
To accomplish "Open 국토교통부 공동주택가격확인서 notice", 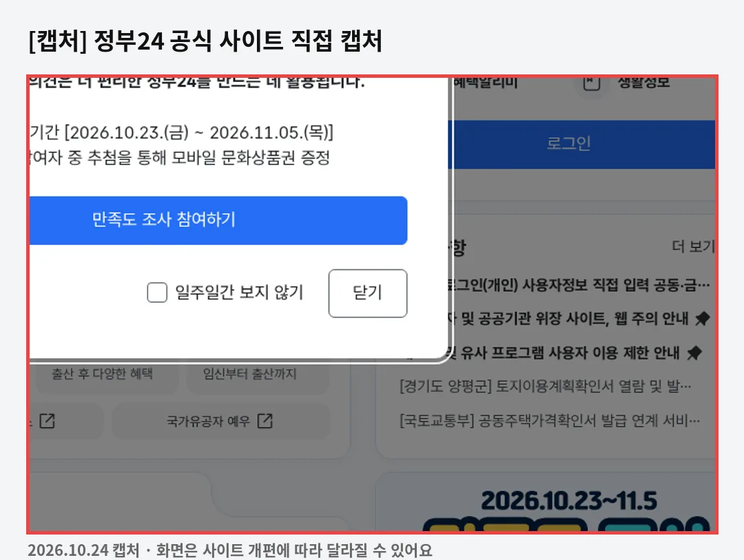I will click(550, 420).
